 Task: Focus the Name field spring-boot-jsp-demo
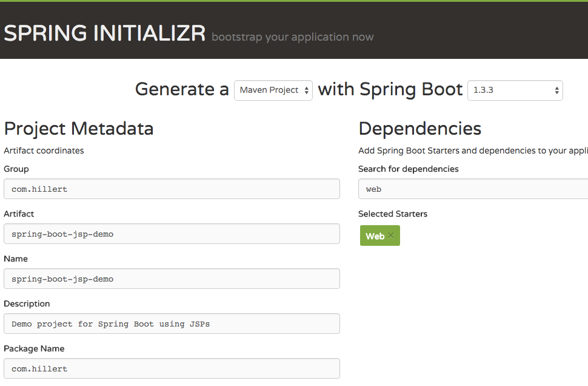pyautogui.click(x=172, y=279)
